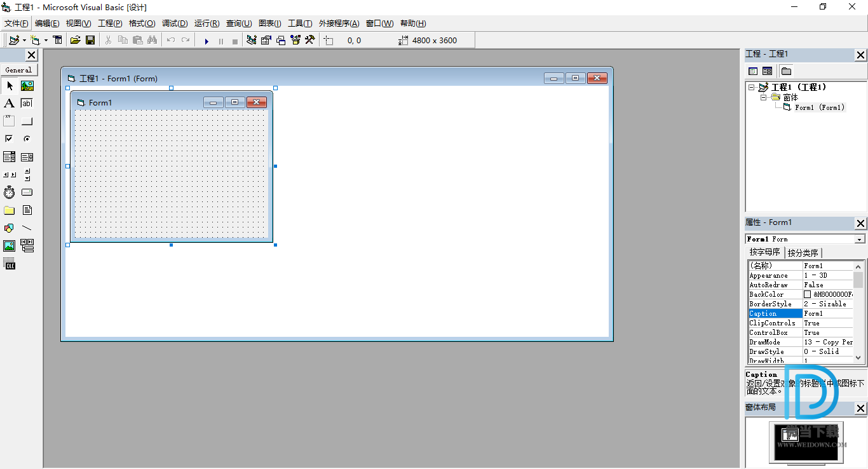
Task: Select the Data control tool
Action: click(x=27, y=246)
